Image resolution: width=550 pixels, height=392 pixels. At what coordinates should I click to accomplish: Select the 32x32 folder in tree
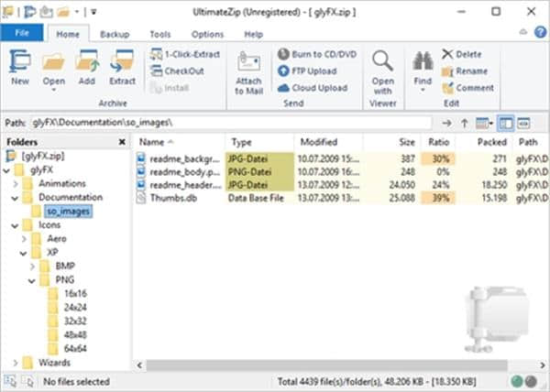[x=77, y=321]
